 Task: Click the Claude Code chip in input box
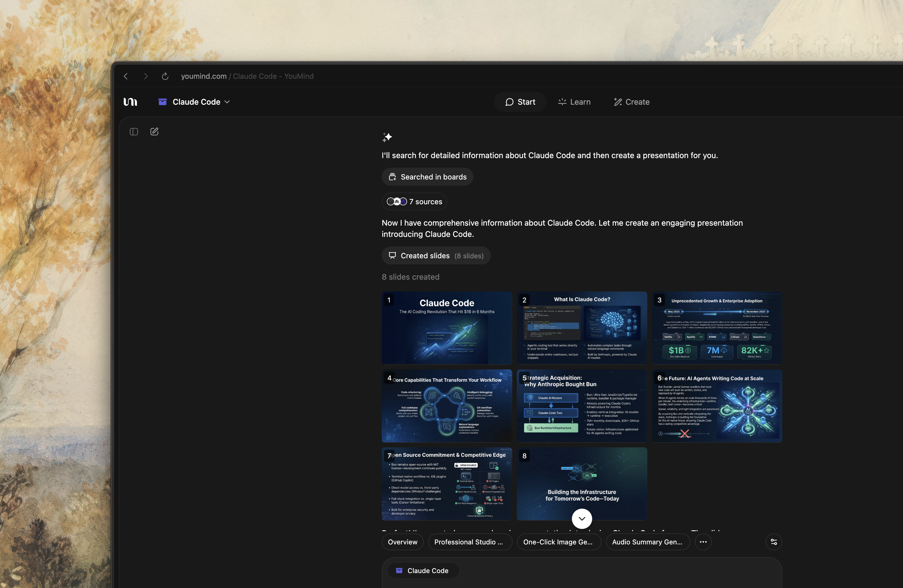[x=423, y=571]
